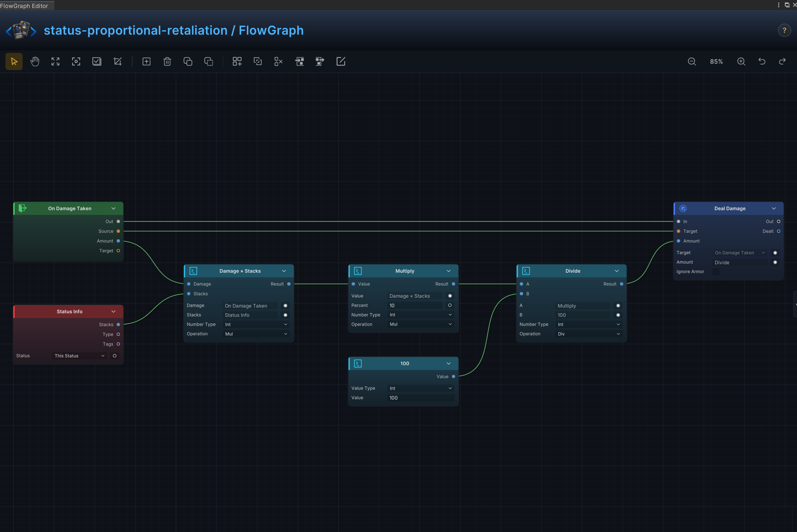Click the Source output port on On Damage Taken
The width and height of the screenshot is (797, 532).
118,231
